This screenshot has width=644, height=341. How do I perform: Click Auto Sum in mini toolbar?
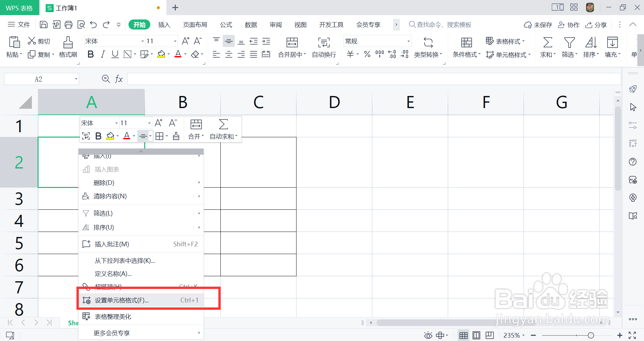pos(223,129)
